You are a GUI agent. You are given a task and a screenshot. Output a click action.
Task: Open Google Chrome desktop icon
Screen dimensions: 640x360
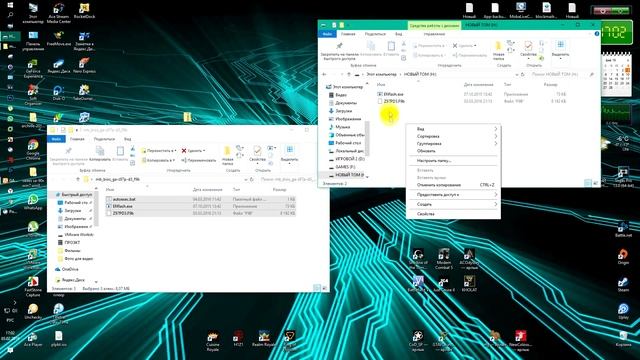tap(33, 150)
